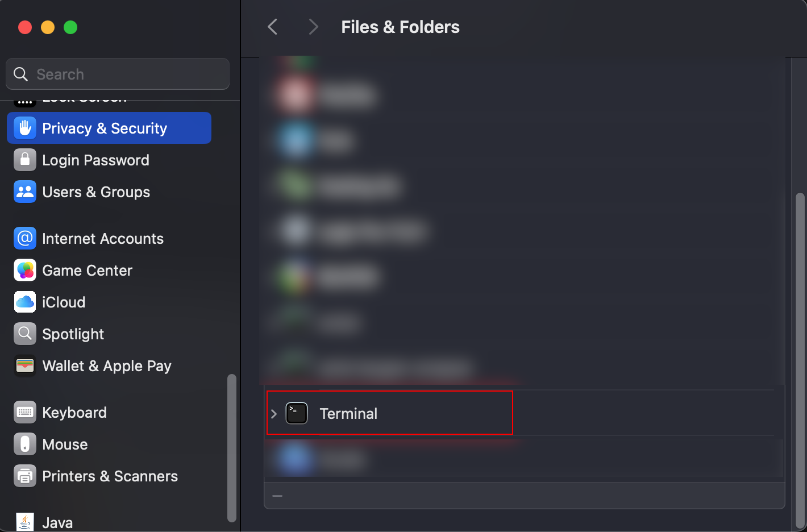Click the Game Center icon
This screenshot has width=807, height=532.
pyautogui.click(x=25, y=270)
